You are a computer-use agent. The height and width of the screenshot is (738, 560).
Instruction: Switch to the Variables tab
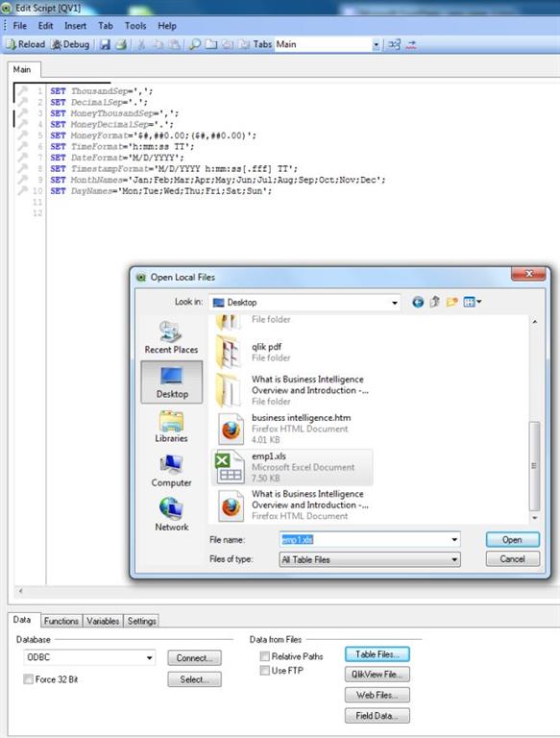click(x=103, y=621)
